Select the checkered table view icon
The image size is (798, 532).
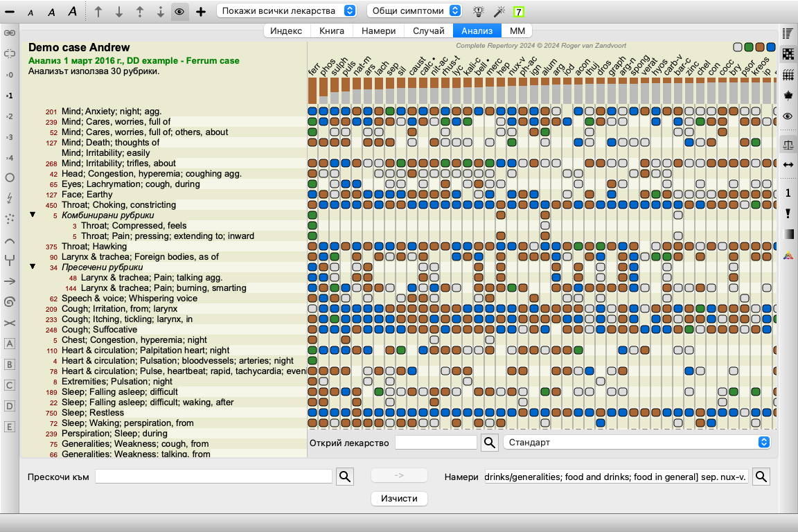pos(788,53)
